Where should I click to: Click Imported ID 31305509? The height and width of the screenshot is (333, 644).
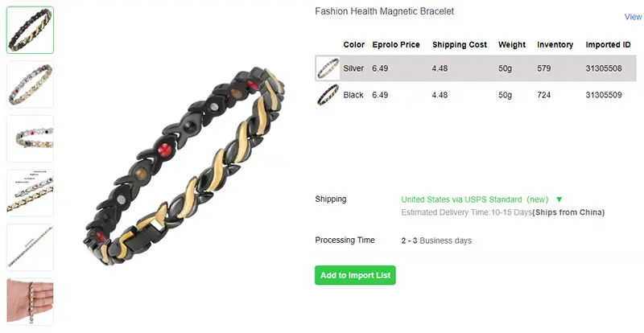coord(604,95)
